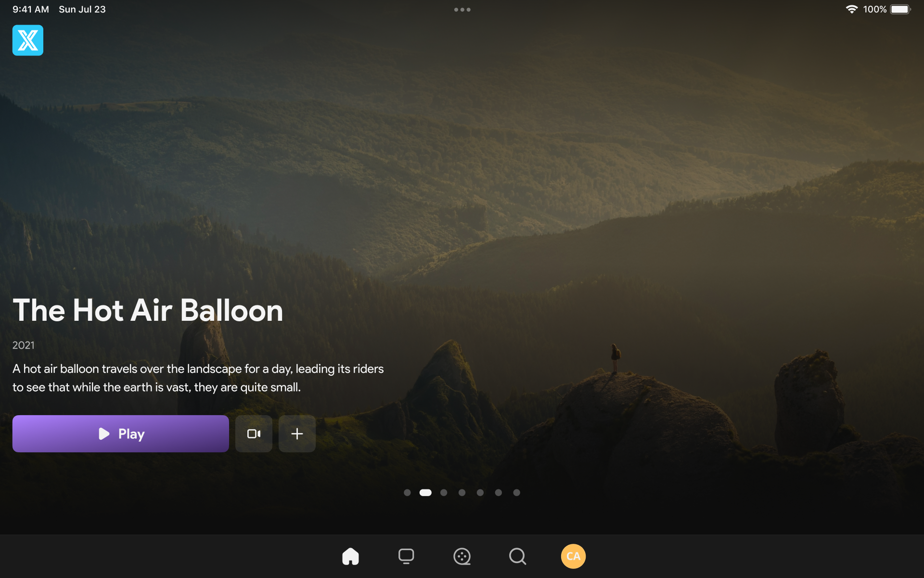924x578 pixels.
Task: Add movie to watchlist with plus button
Action: (297, 433)
